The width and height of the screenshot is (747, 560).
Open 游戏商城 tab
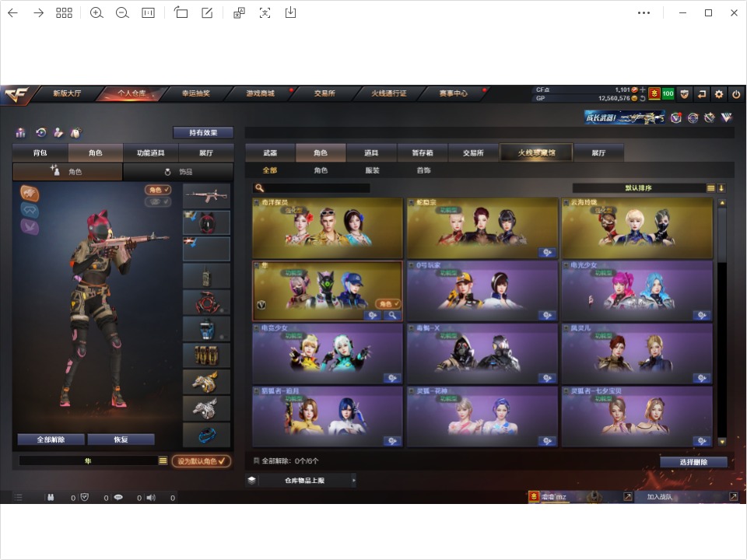click(x=261, y=93)
